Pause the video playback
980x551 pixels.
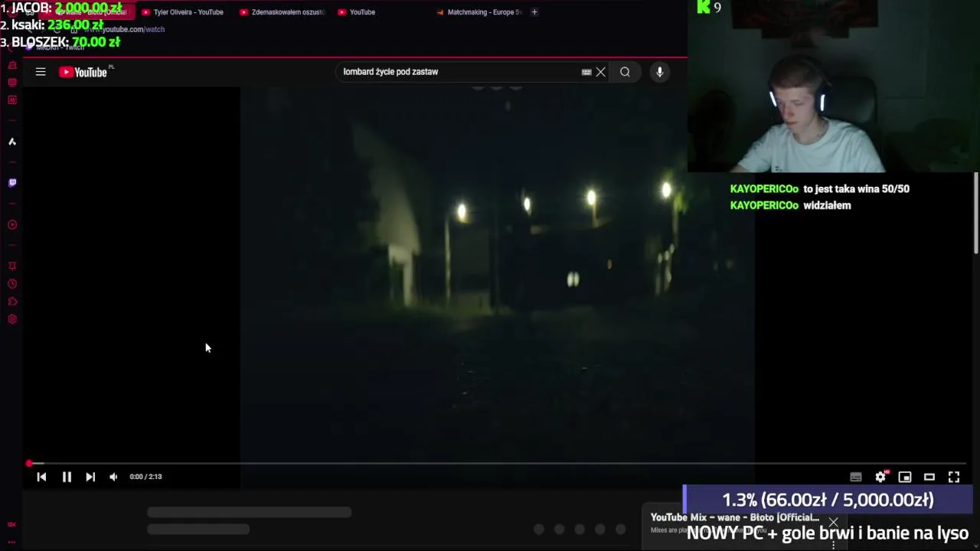point(67,477)
